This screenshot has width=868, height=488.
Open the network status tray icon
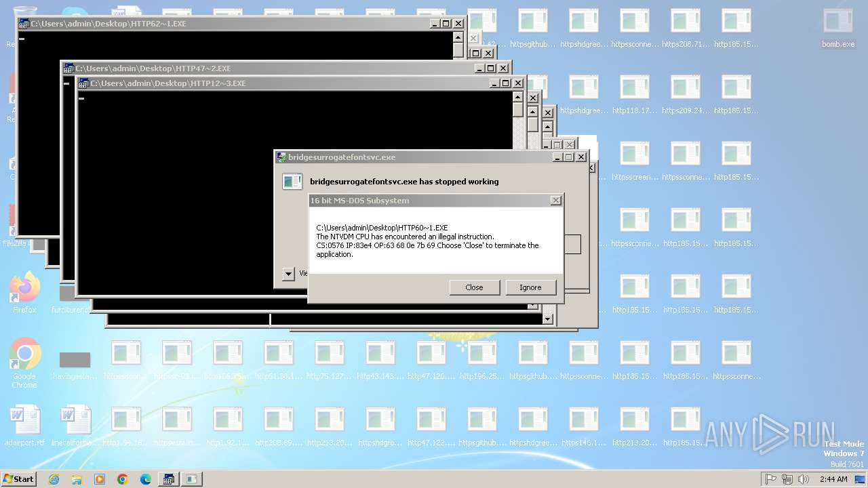pyautogui.click(x=787, y=479)
